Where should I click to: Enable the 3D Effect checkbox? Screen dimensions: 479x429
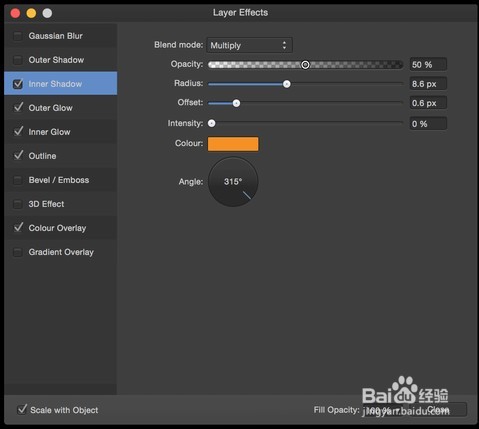point(18,204)
